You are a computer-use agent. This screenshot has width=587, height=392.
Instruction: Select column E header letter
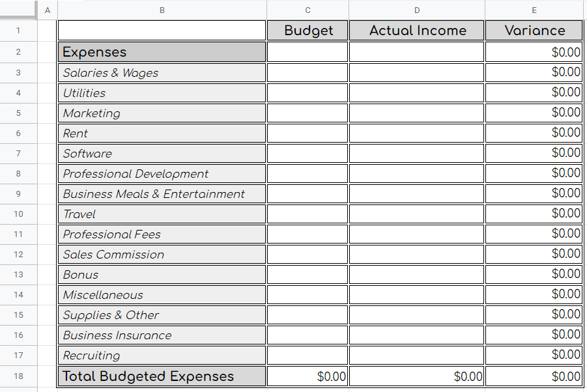pos(534,10)
